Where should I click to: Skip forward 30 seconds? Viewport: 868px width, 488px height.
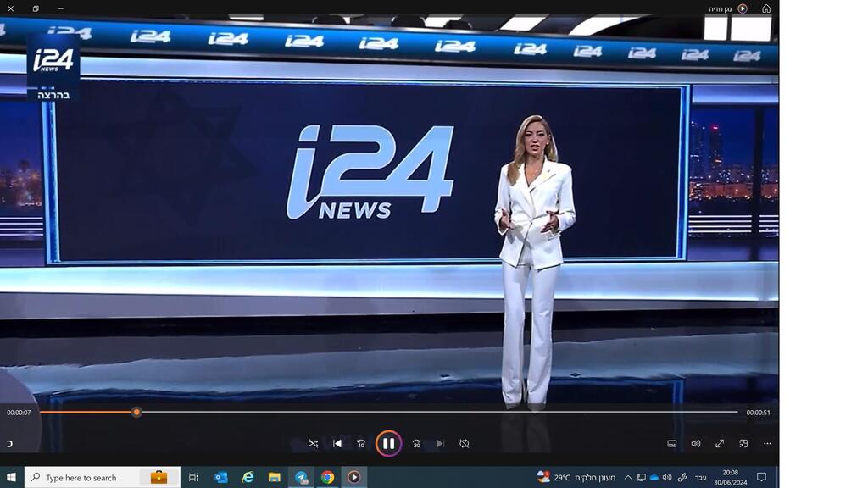point(416,443)
